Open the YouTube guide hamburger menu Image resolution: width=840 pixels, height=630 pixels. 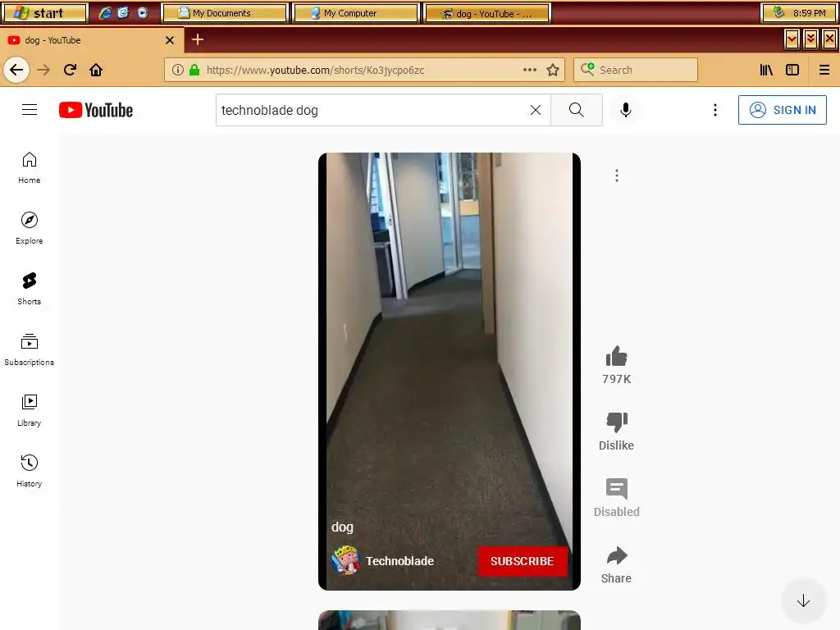coord(30,110)
